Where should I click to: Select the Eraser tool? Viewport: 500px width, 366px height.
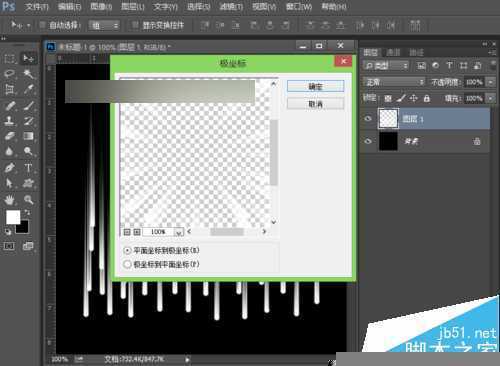pyautogui.click(x=9, y=136)
